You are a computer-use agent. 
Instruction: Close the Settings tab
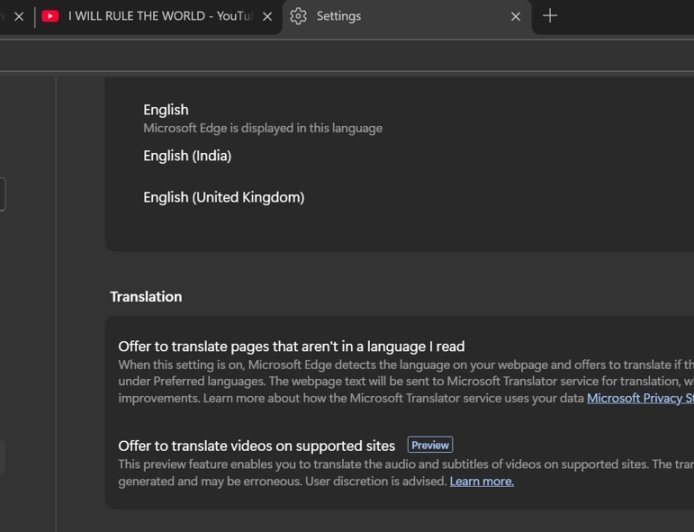point(516,17)
